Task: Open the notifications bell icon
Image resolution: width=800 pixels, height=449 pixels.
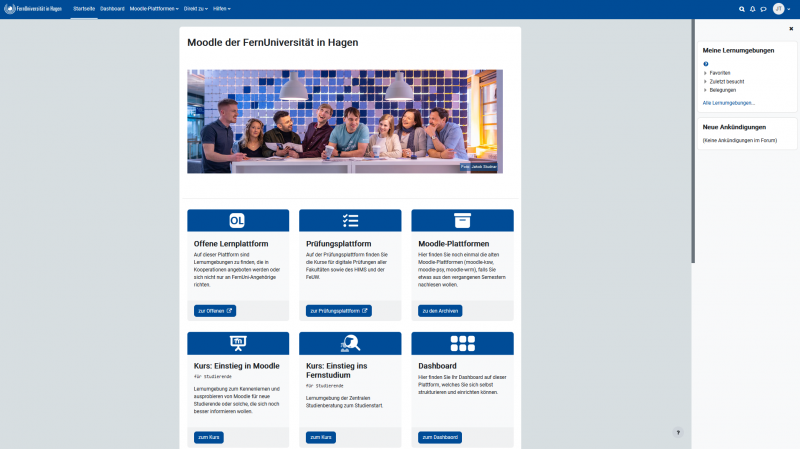Action: click(753, 9)
